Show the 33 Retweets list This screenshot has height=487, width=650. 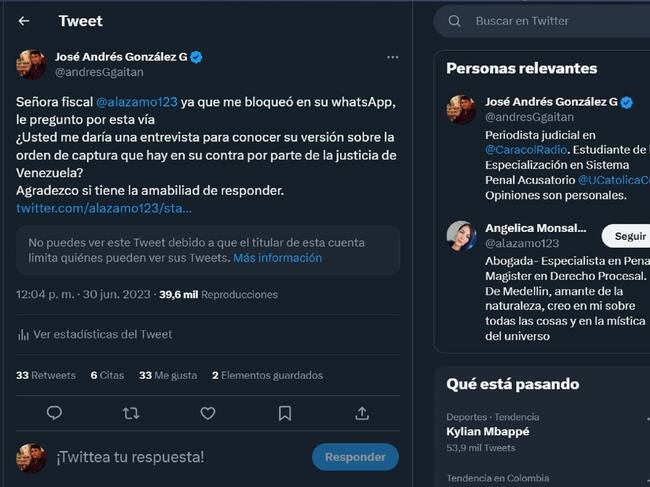[x=46, y=375]
